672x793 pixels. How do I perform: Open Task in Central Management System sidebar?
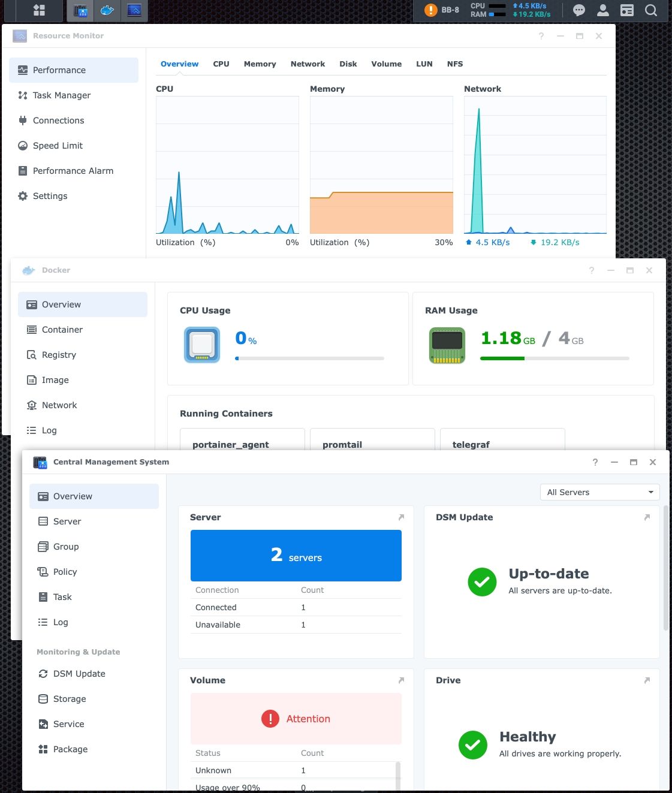pyautogui.click(x=94, y=597)
